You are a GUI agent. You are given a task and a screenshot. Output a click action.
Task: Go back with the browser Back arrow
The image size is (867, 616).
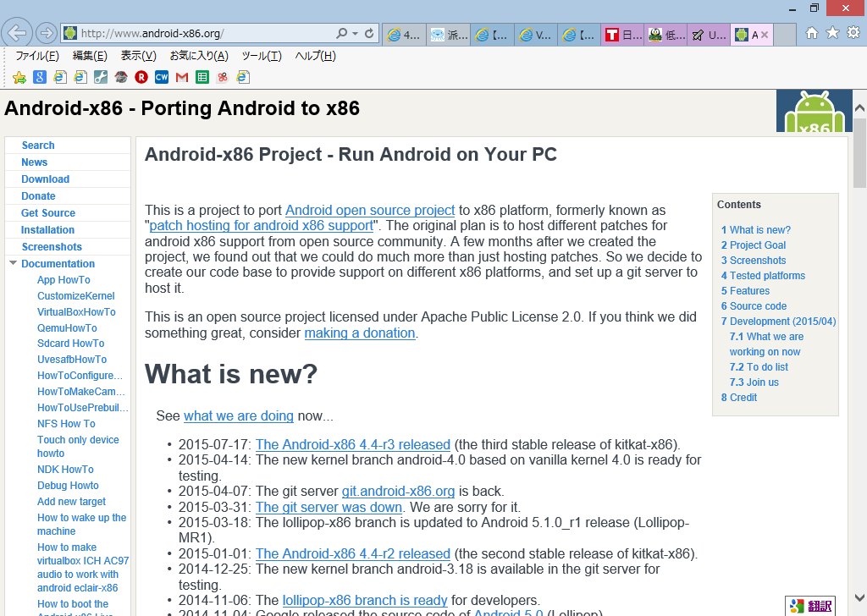click(17, 33)
